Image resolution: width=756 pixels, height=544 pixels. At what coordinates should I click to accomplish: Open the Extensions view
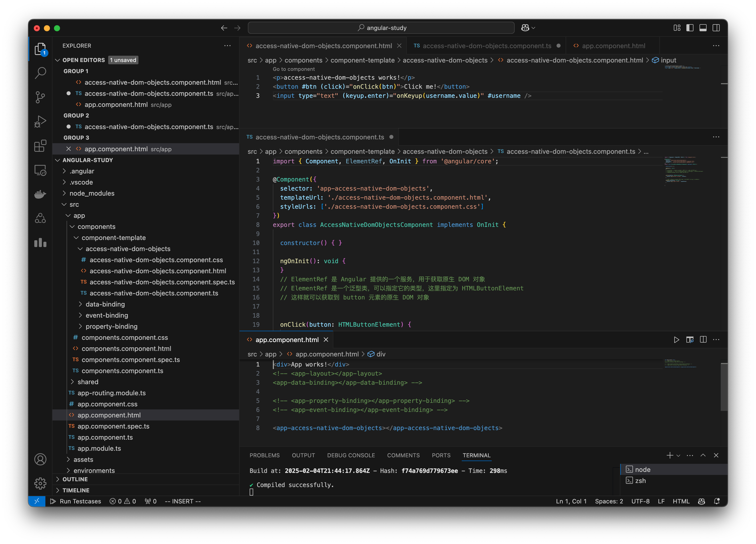pos(40,146)
